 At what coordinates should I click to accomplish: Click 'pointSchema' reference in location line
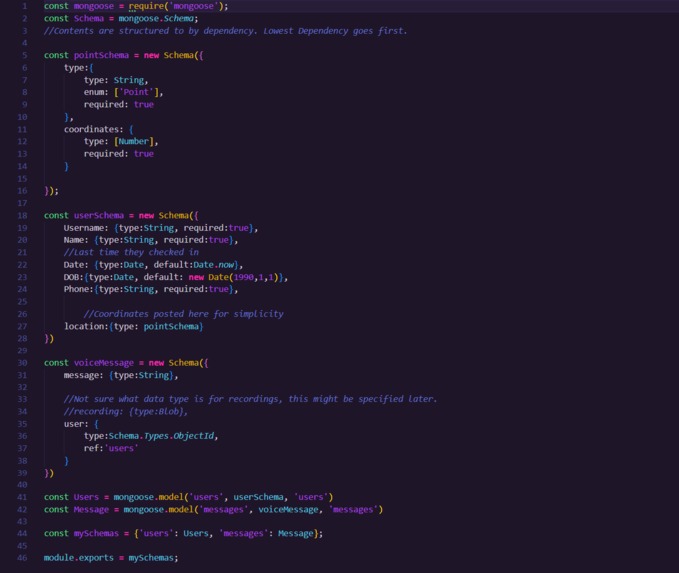click(171, 327)
